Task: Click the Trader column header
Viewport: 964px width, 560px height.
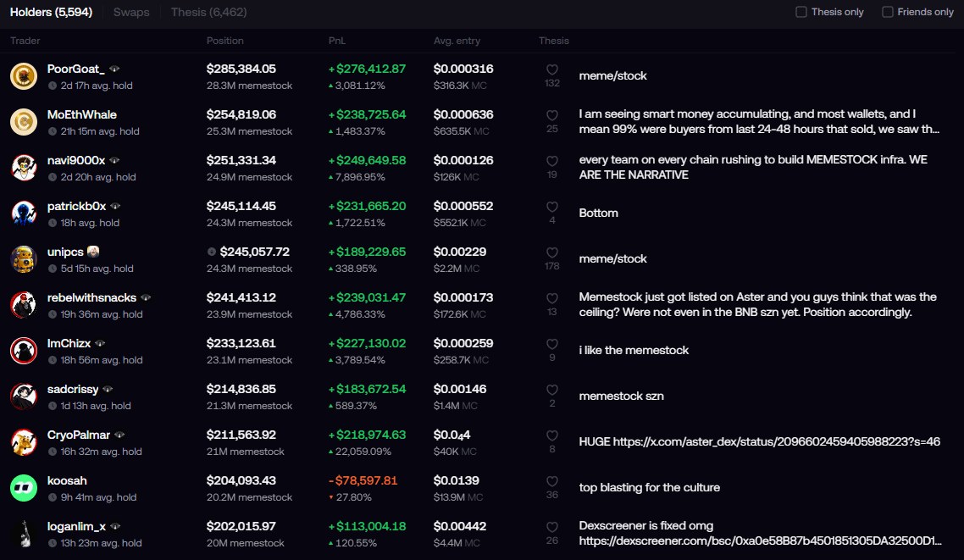Action: (x=25, y=41)
